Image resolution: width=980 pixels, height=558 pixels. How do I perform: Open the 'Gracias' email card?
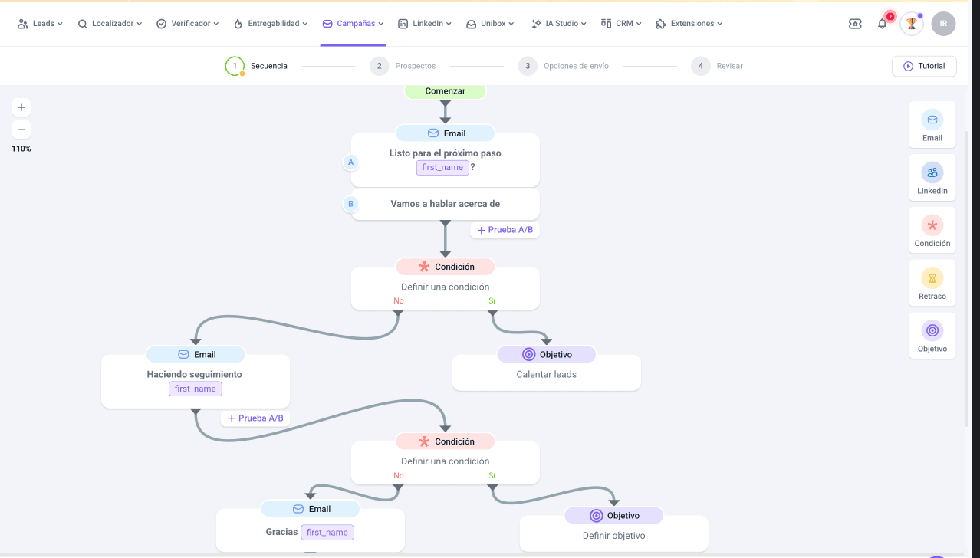(311, 532)
